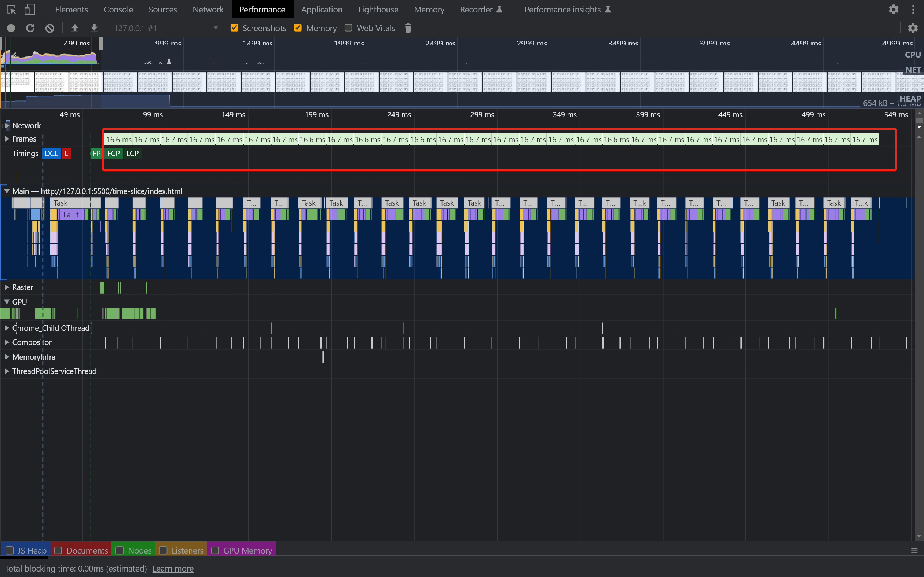Screen dimensions: 924x577
Task: Enable the Screenshots checkbox
Action: (234, 28)
